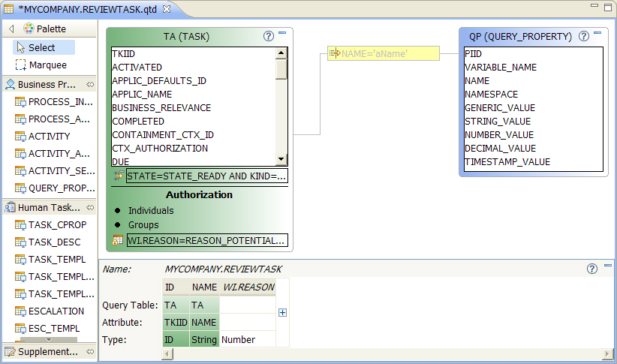
Task: Click the NAME='aName' join condition label
Action: click(x=383, y=53)
